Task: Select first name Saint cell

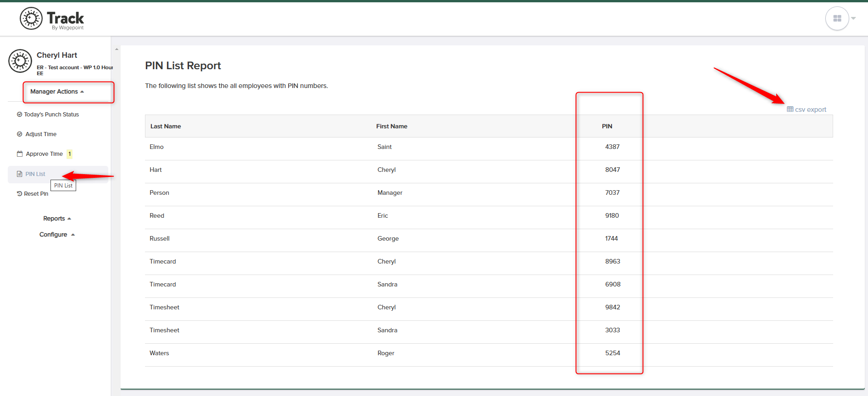Action: pyautogui.click(x=384, y=147)
